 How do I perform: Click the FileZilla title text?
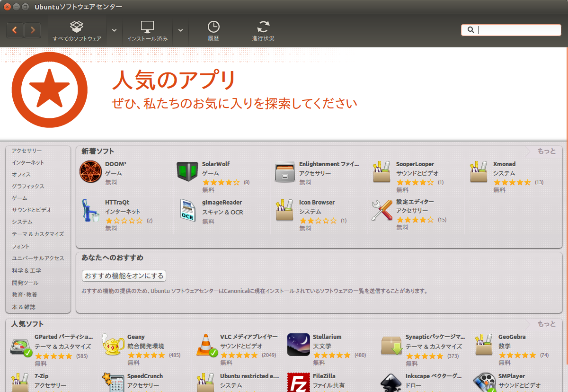click(324, 376)
